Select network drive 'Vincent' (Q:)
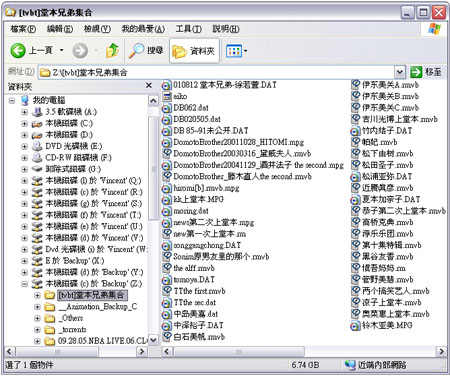Viewport: 450px width, 376px height. (93, 181)
